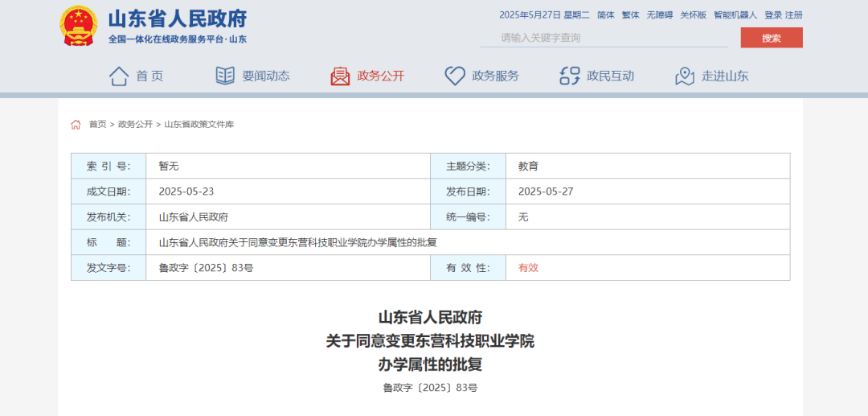Screen dimensions: 868x416
Task: Click the 索引号 label cell
Action: pyautogui.click(x=108, y=166)
